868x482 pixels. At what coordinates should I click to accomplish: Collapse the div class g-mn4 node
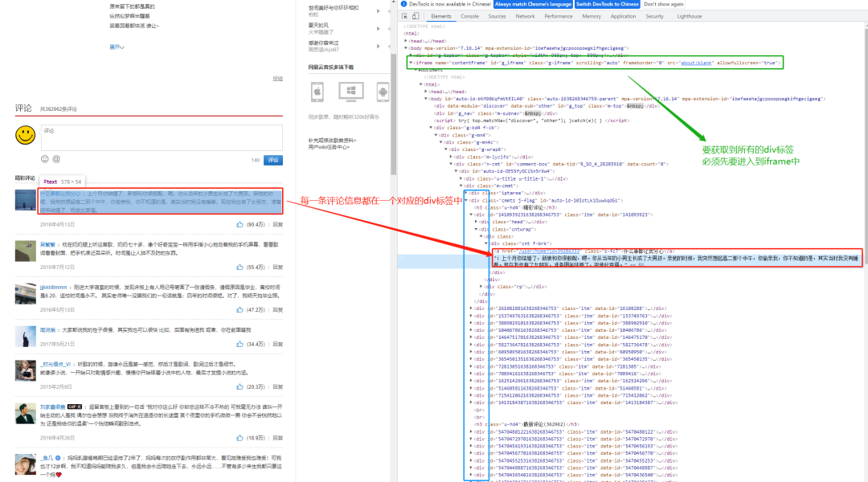pos(436,134)
